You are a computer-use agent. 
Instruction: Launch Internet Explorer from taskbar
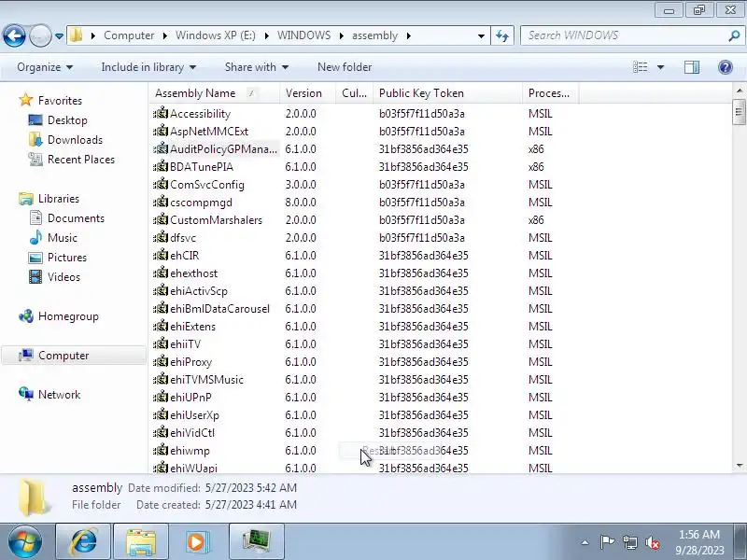pyautogui.click(x=83, y=541)
